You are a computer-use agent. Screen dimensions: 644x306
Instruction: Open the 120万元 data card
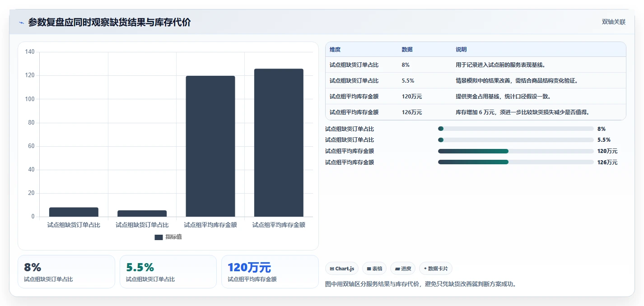click(x=270, y=272)
